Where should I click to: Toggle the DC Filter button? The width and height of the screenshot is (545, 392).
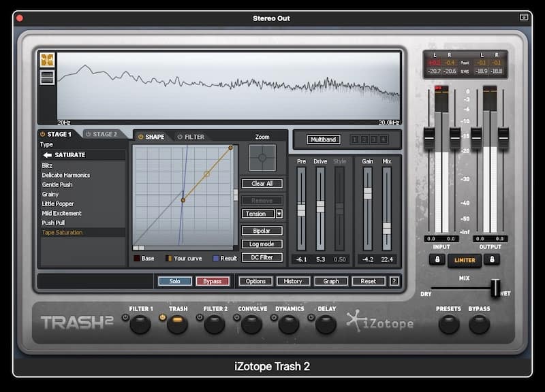click(262, 257)
